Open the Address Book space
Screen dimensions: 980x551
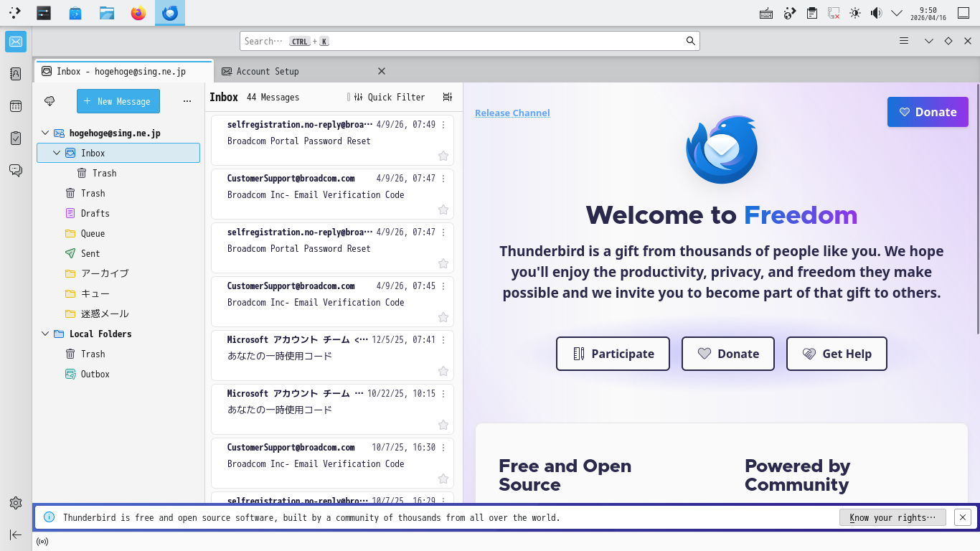tap(16, 73)
